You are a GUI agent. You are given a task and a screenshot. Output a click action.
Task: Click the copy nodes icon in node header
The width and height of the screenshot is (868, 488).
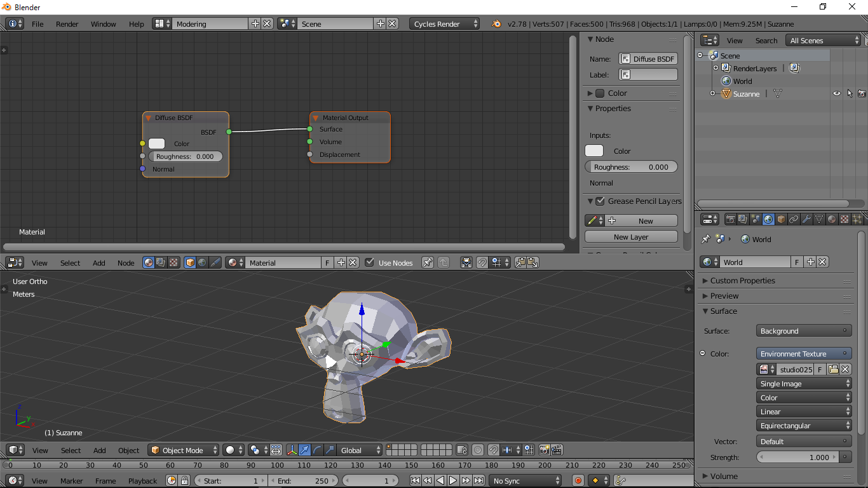pyautogui.click(x=520, y=262)
